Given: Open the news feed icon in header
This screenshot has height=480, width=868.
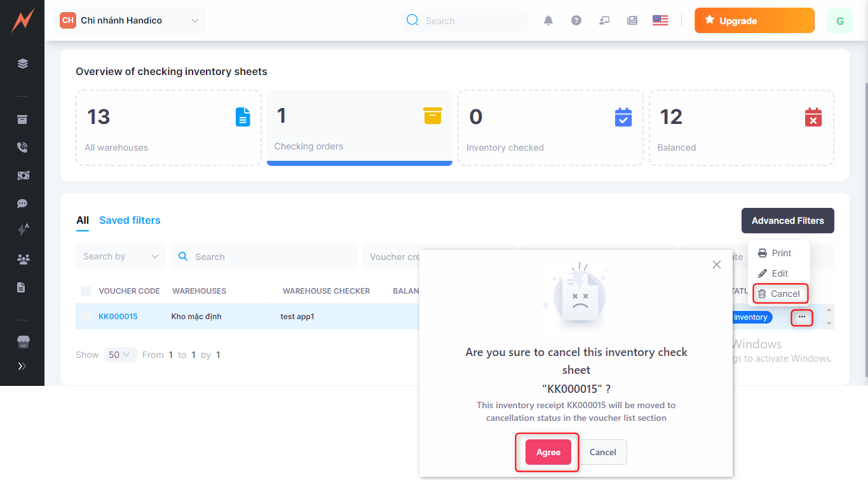Looking at the screenshot, I should tap(632, 20).
